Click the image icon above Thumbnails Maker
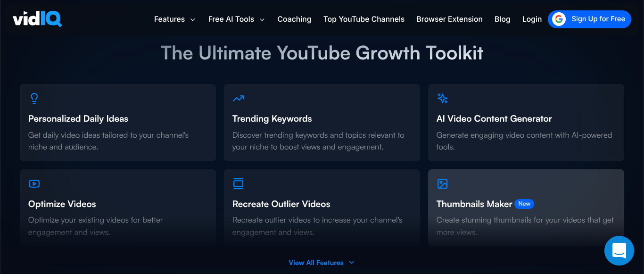Image resolution: width=644 pixels, height=274 pixels. (x=442, y=183)
